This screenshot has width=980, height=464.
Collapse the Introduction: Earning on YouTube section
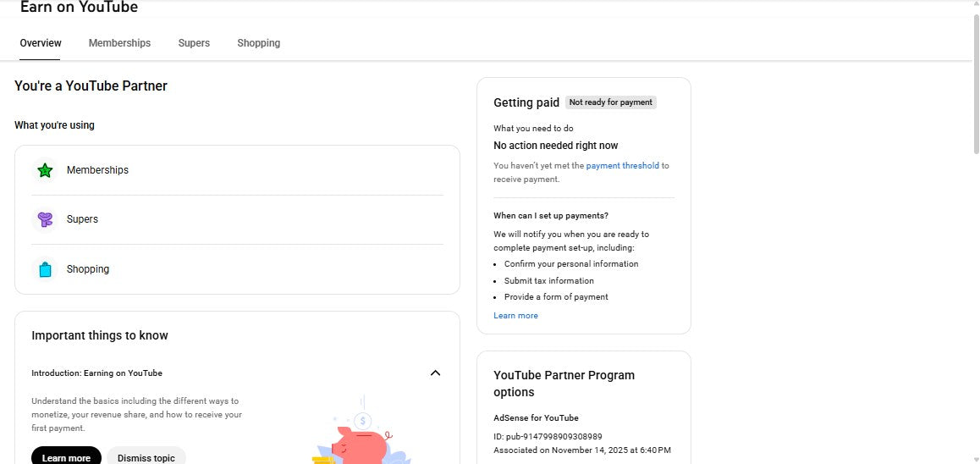436,373
